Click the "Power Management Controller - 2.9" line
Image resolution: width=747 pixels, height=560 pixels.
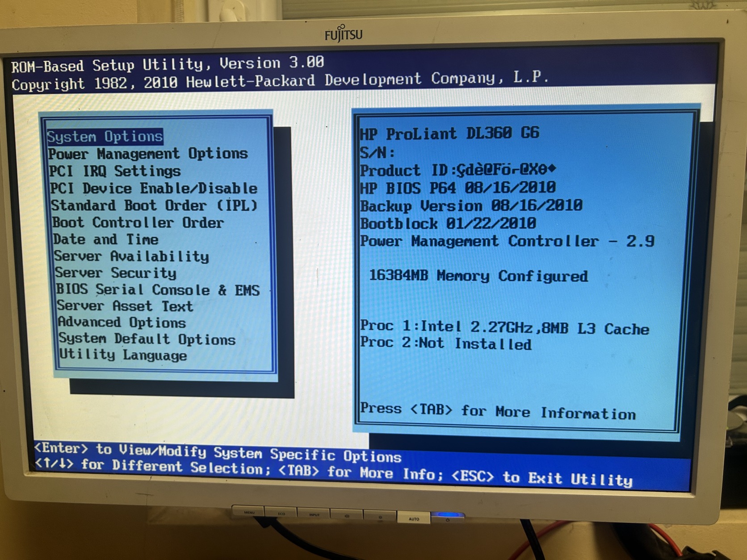pos(508,241)
